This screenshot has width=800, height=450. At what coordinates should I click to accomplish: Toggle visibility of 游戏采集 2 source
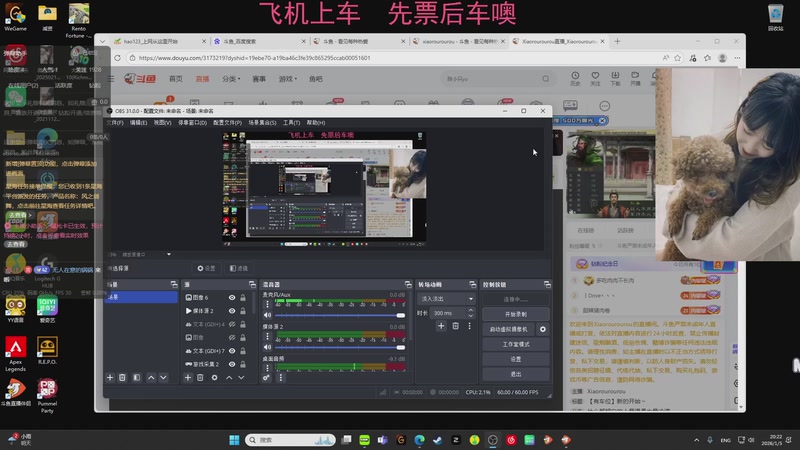[232, 364]
